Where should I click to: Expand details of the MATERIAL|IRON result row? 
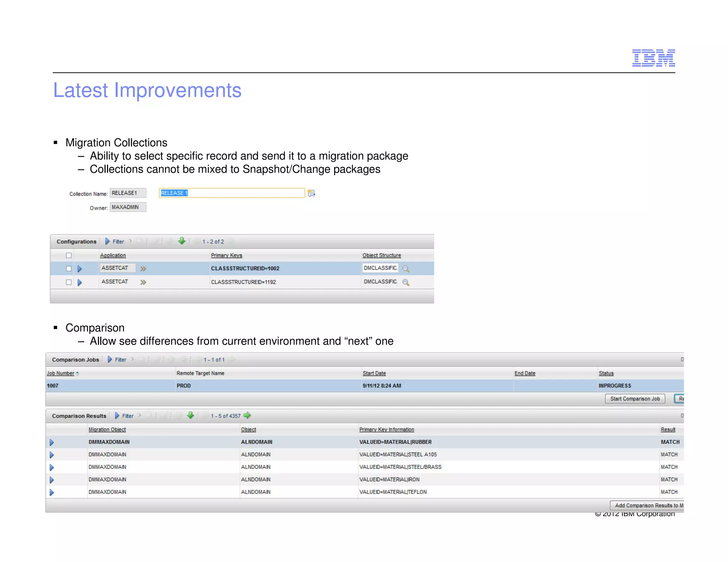tap(52, 480)
